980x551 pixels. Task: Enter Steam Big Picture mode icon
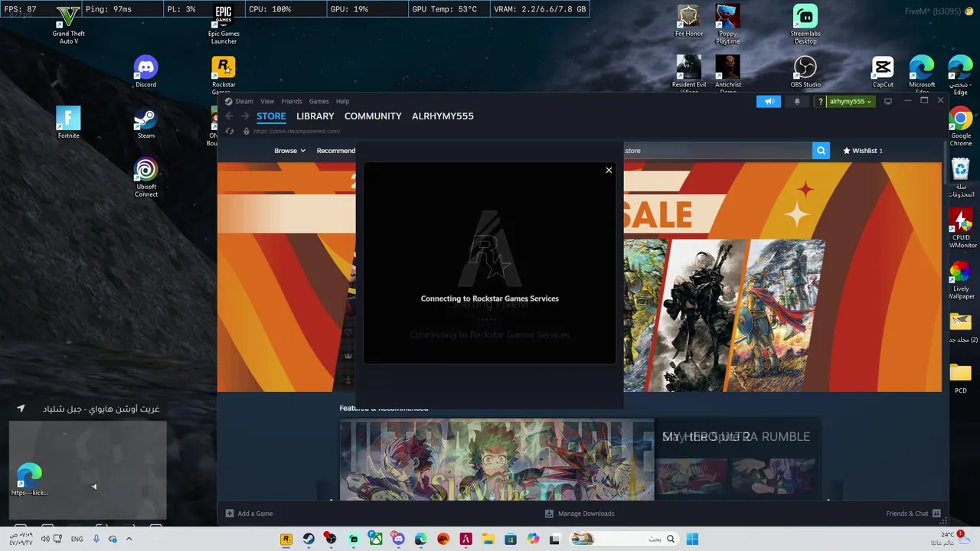(888, 101)
